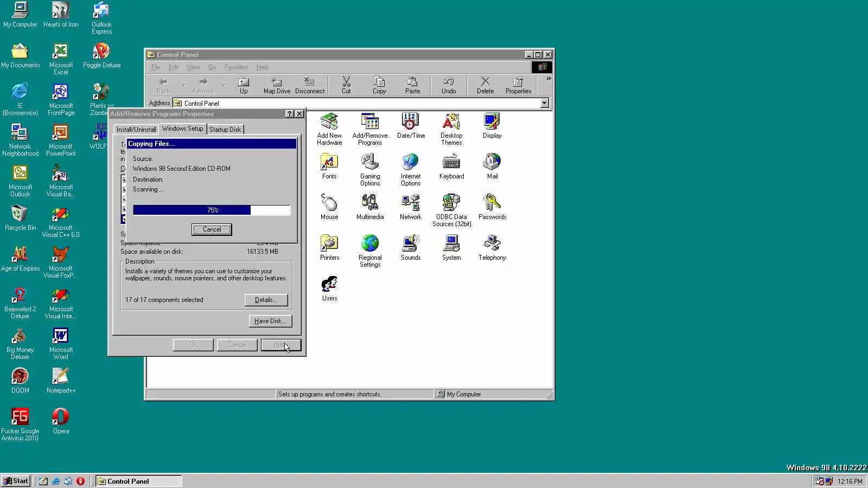Viewport: 868px width, 488px height.
Task: Go up one level with the Up button
Action: (244, 86)
